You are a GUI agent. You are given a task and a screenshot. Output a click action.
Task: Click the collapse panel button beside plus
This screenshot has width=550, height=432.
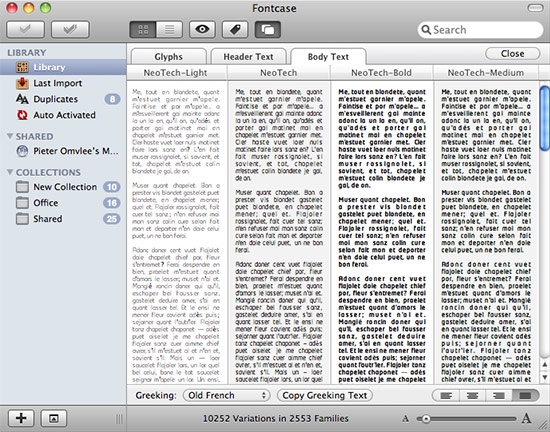pos(54,418)
